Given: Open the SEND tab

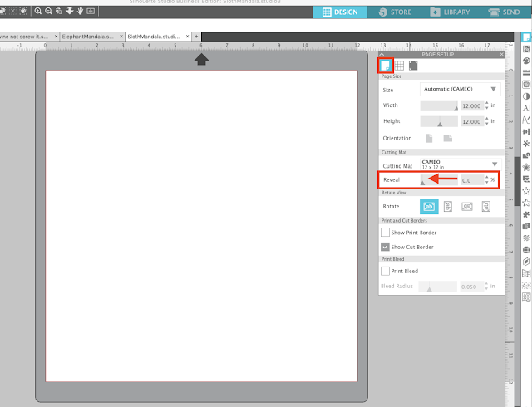Looking at the screenshot, I should pos(505,12).
